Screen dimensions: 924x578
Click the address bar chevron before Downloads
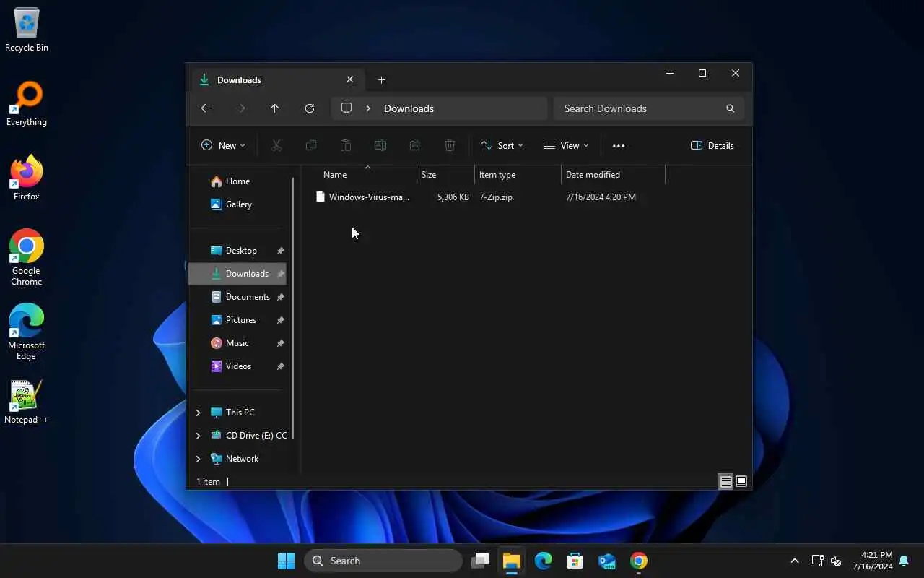coord(368,108)
